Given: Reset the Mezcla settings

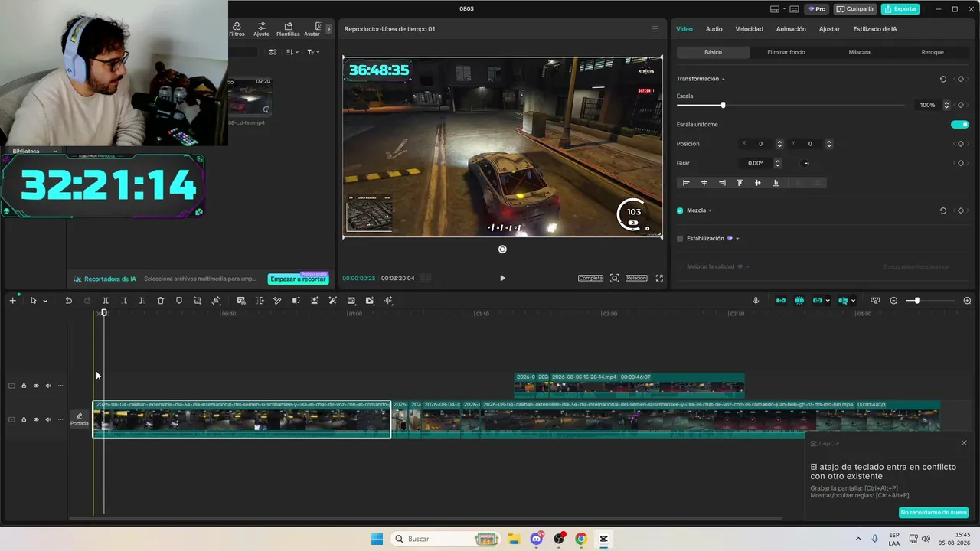Looking at the screenshot, I should coord(943,210).
